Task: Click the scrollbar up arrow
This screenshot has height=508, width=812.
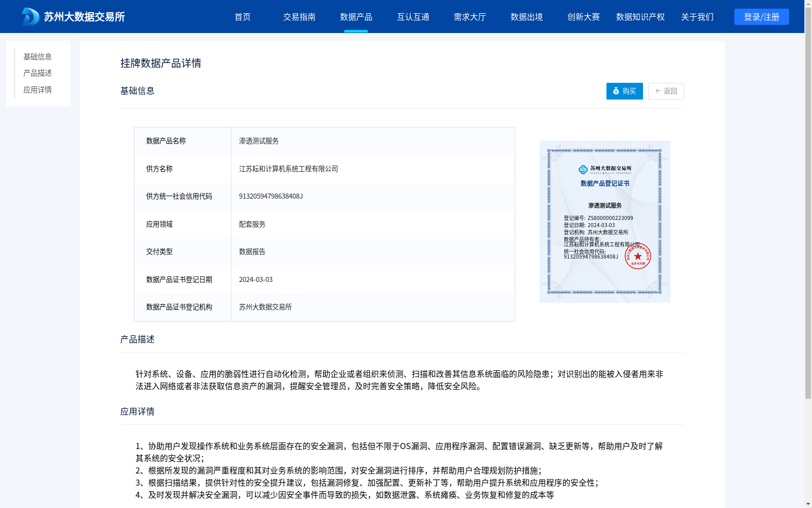Action: point(808,4)
